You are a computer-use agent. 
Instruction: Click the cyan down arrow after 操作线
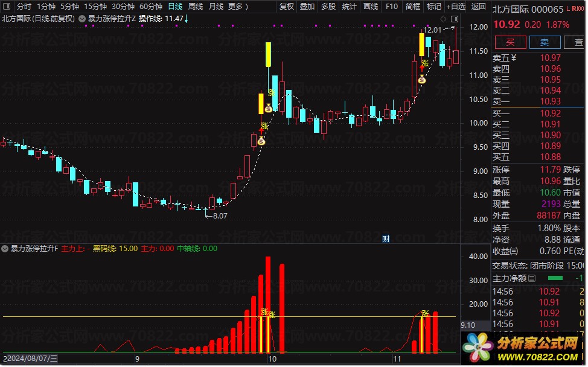point(187,19)
